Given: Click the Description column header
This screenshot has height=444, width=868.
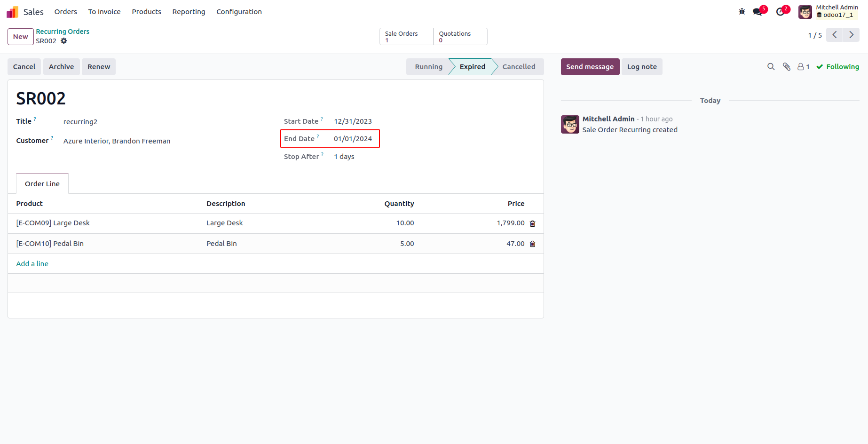Looking at the screenshot, I should 226,204.
